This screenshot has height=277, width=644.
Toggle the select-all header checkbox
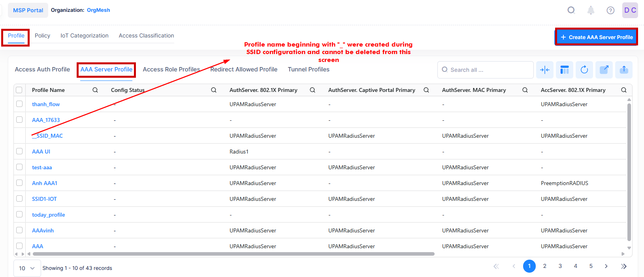[19, 90]
